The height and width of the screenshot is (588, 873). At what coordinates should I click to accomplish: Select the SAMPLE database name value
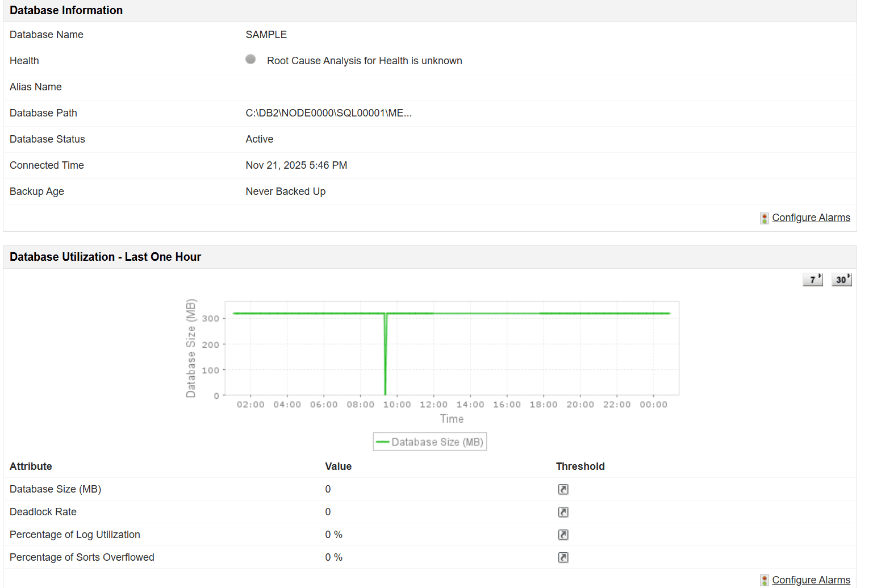pyautogui.click(x=266, y=35)
